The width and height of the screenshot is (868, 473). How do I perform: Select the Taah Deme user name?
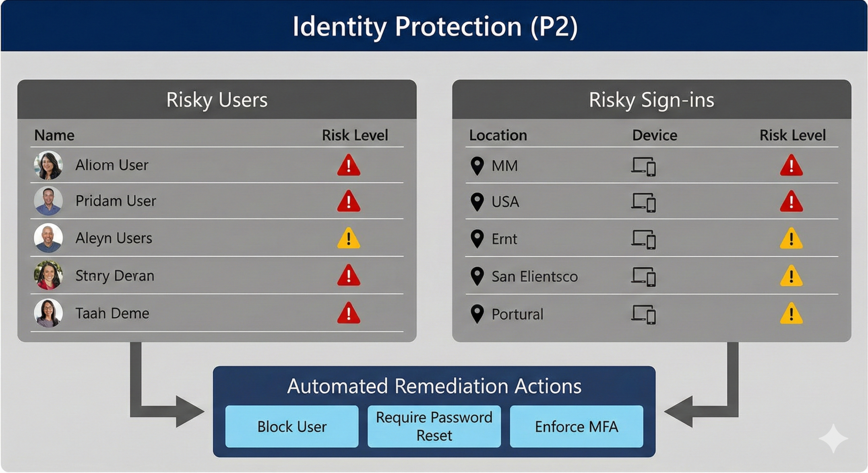[x=112, y=313]
